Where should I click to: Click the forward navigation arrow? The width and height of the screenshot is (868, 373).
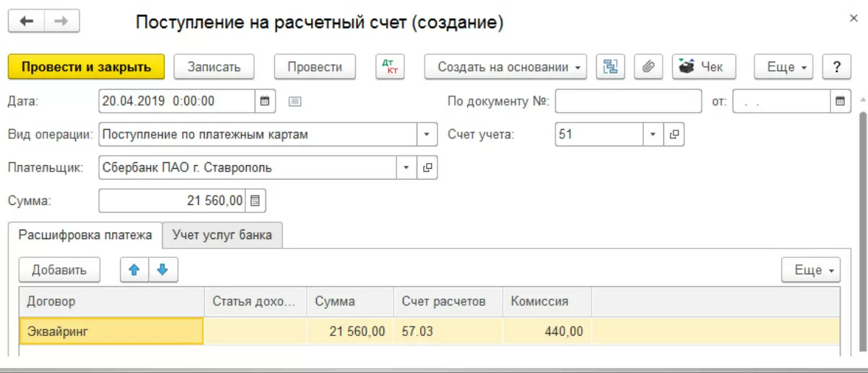[61, 22]
